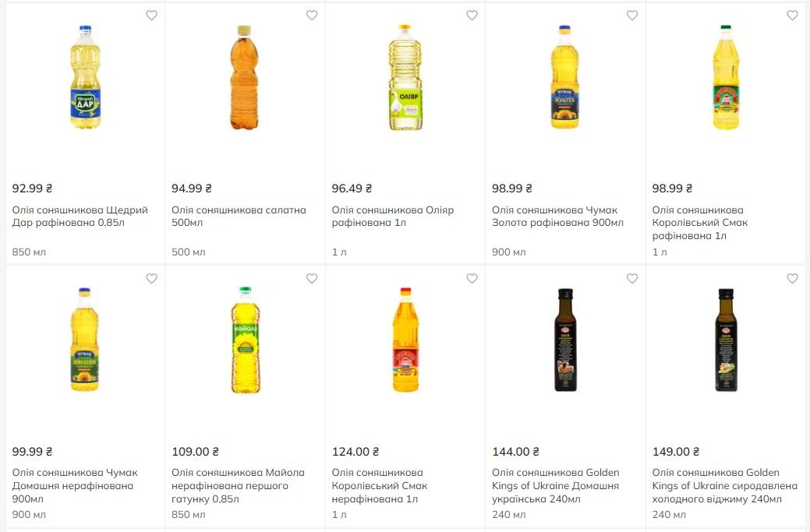Open Майола нерафiнована першого гатунку link
Screen dimensions: 810x532
[238, 485]
